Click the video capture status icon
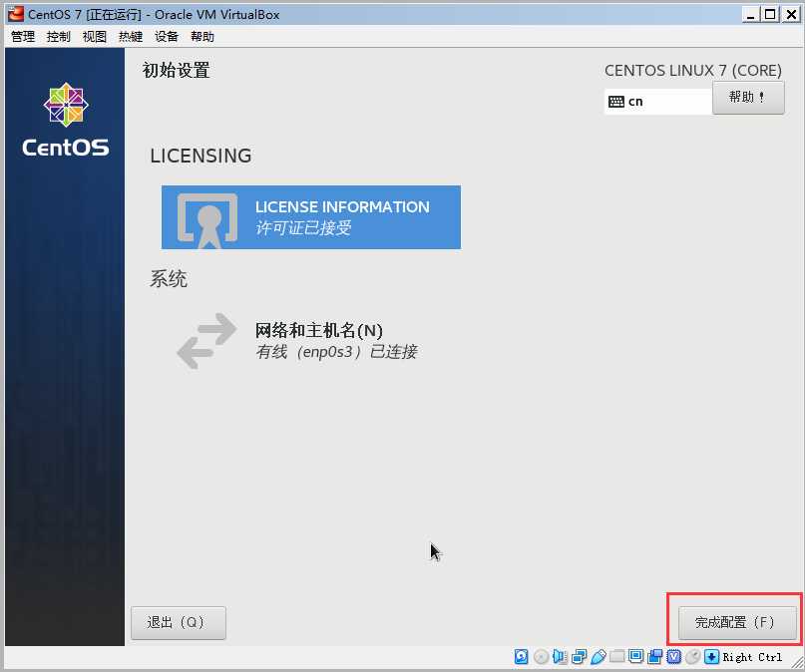Image resolution: width=805 pixels, height=672 pixels. pos(654,657)
